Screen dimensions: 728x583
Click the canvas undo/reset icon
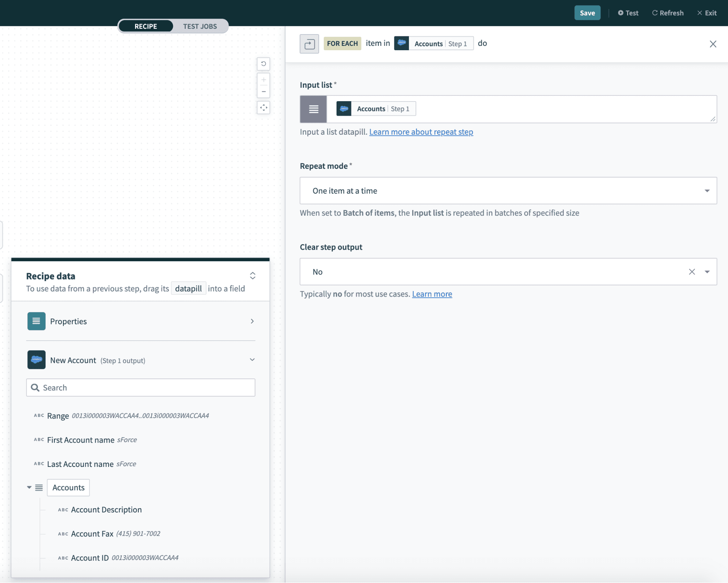coord(263,64)
